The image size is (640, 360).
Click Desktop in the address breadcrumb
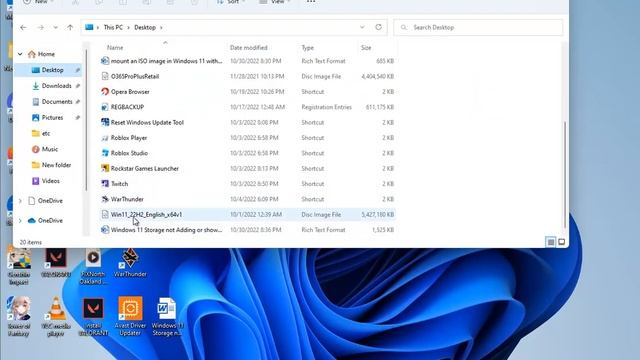tap(145, 27)
